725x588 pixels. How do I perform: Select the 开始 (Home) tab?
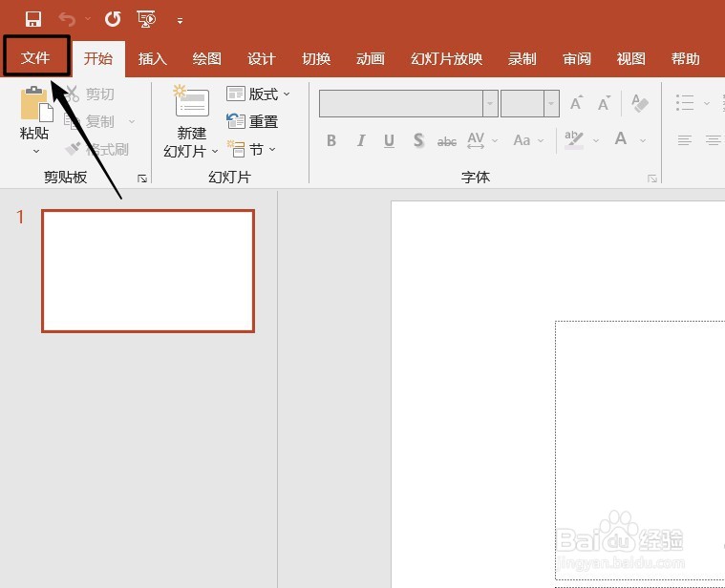[x=98, y=58]
